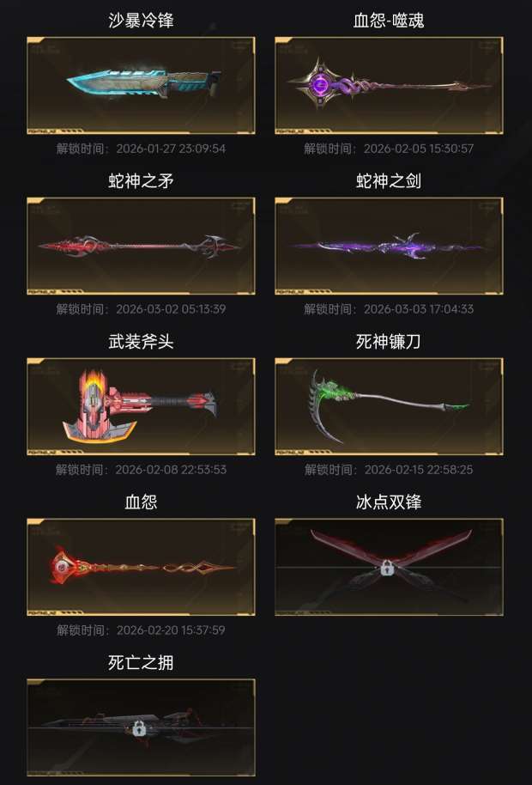Image resolution: width=532 pixels, height=785 pixels.
Task: Select the 死神镰刀 green scythe card
Action: tap(389, 406)
